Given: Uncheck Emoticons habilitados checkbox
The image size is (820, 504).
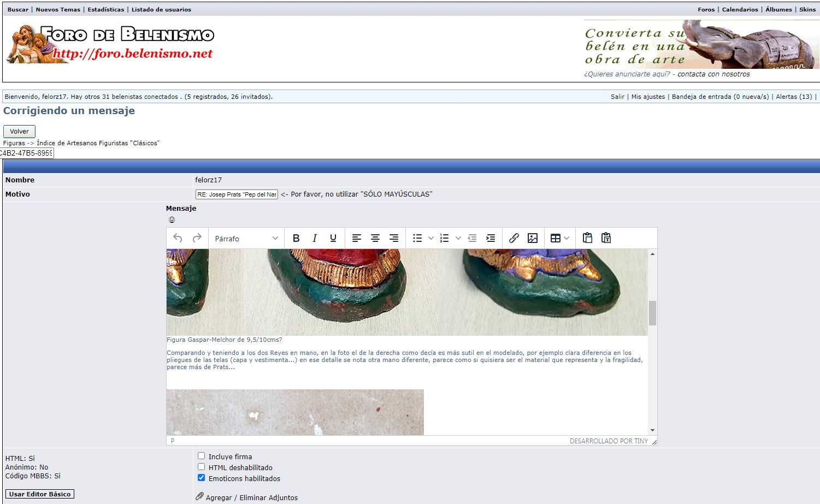Looking at the screenshot, I should click(x=202, y=478).
